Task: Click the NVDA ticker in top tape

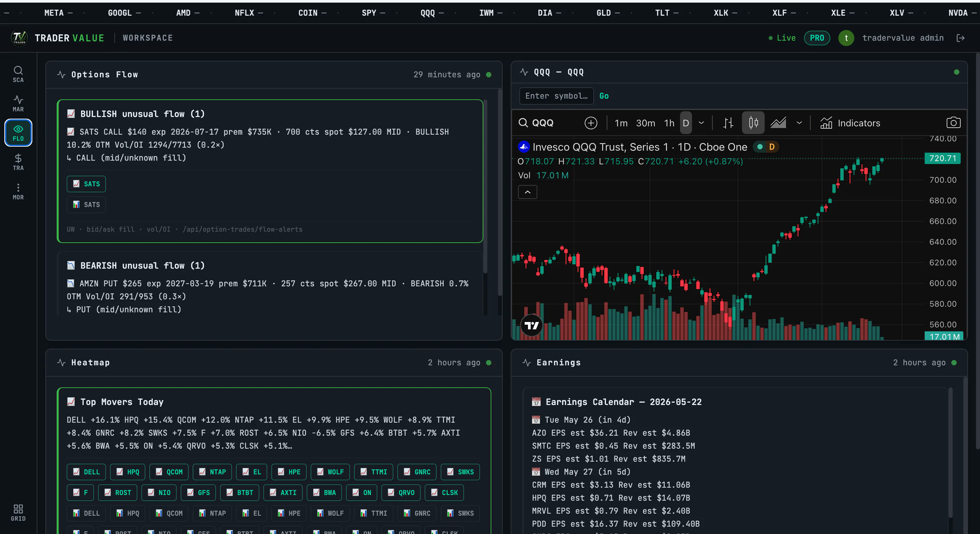Action: point(962,13)
